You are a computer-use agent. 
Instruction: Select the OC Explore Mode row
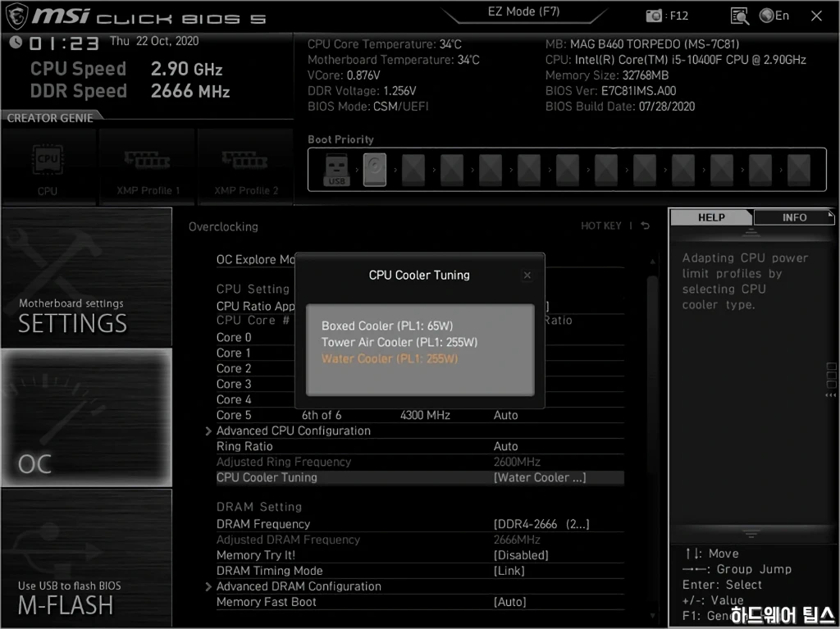pyautogui.click(x=256, y=259)
